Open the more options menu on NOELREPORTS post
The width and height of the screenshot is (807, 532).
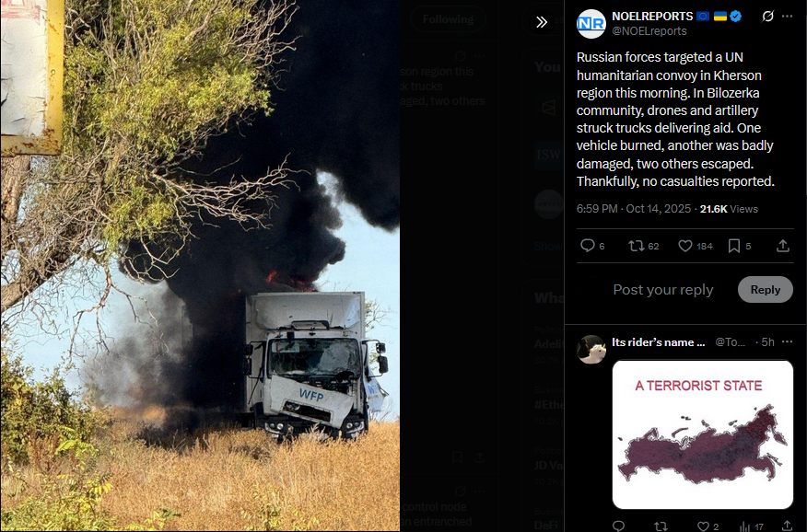[787, 17]
